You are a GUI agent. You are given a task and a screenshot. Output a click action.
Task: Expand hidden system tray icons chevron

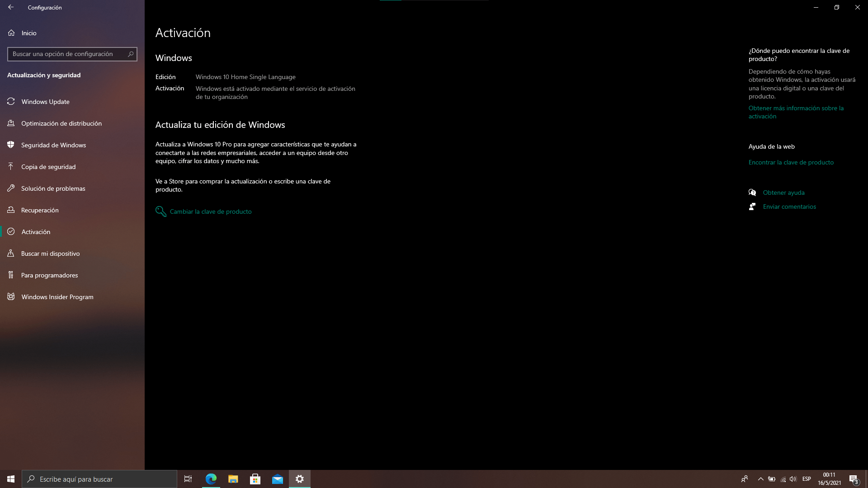[x=760, y=479]
